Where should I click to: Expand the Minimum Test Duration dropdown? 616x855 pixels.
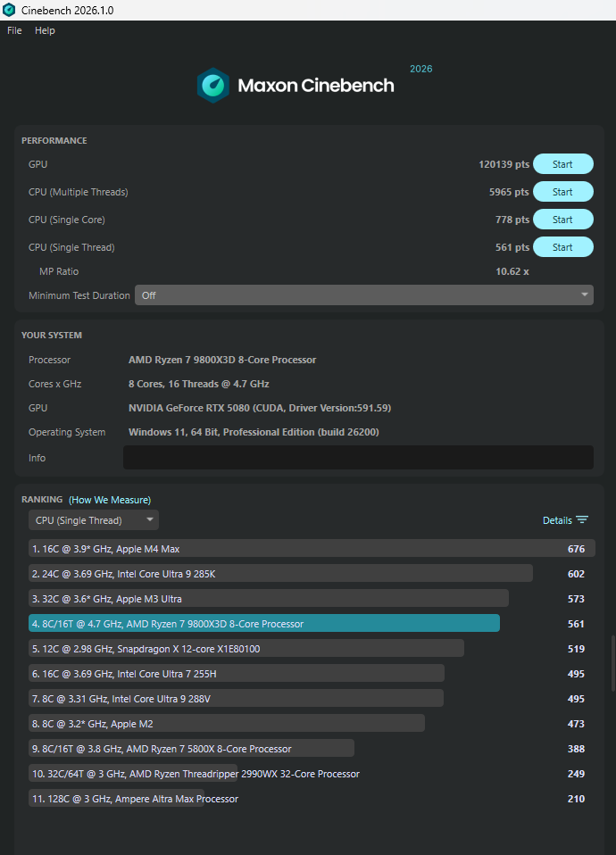click(363, 295)
